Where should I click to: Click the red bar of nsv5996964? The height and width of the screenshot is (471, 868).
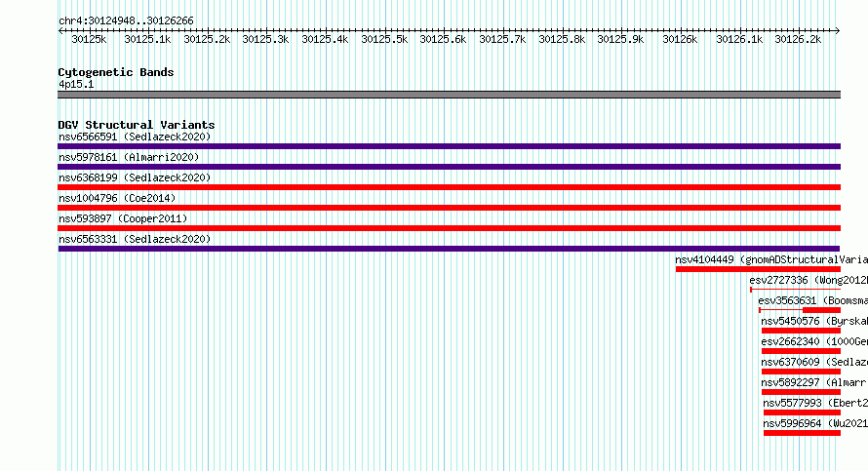click(x=802, y=433)
